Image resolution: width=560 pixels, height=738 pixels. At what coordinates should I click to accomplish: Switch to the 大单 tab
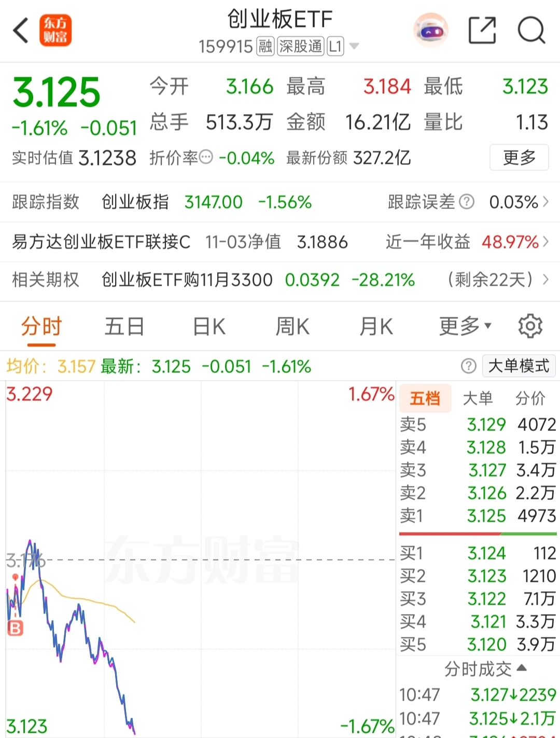[478, 398]
